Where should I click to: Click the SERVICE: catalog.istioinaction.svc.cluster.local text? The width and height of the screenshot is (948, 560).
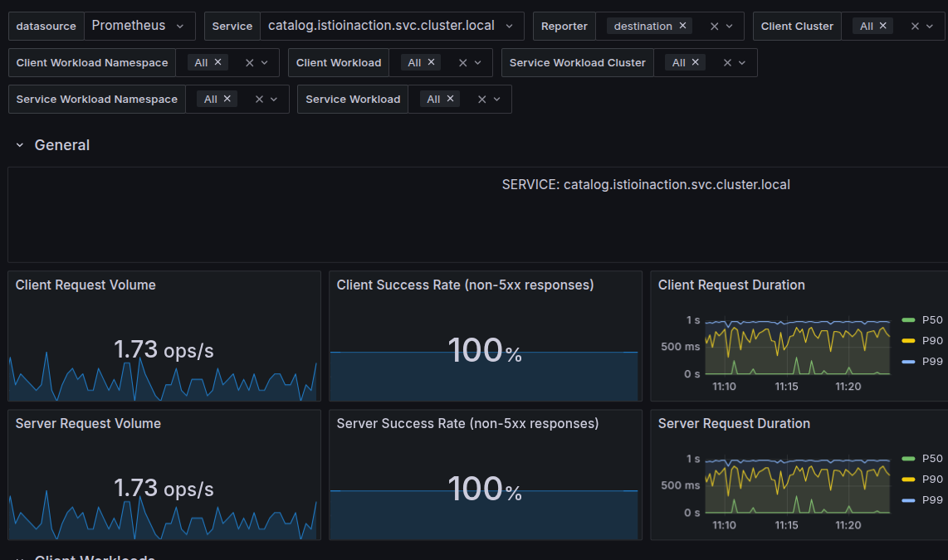coord(646,185)
